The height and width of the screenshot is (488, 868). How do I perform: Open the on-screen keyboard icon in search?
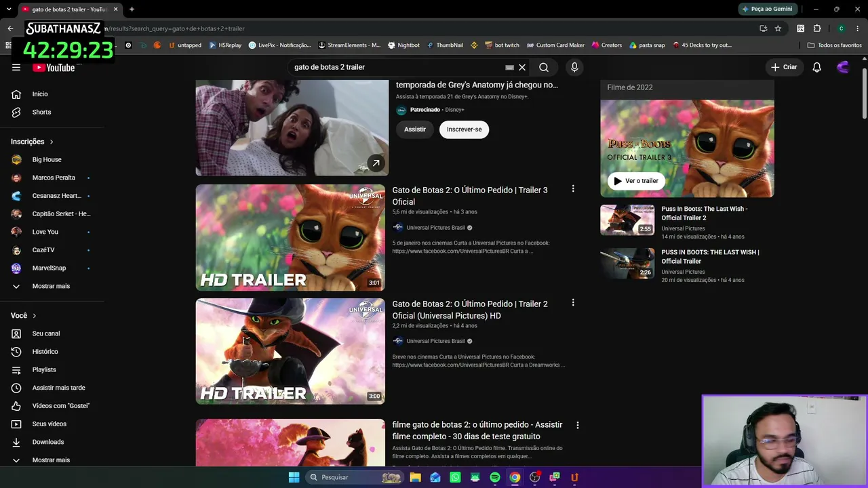click(509, 67)
